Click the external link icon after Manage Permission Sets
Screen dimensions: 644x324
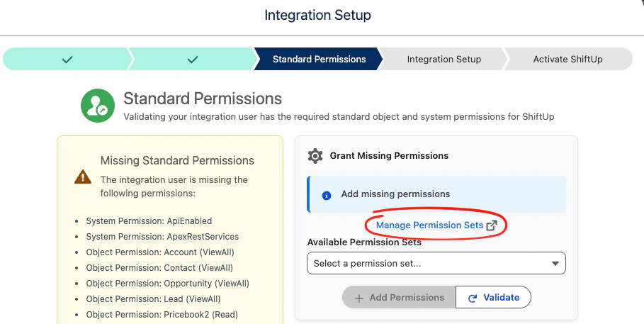[x=492, y=225]
